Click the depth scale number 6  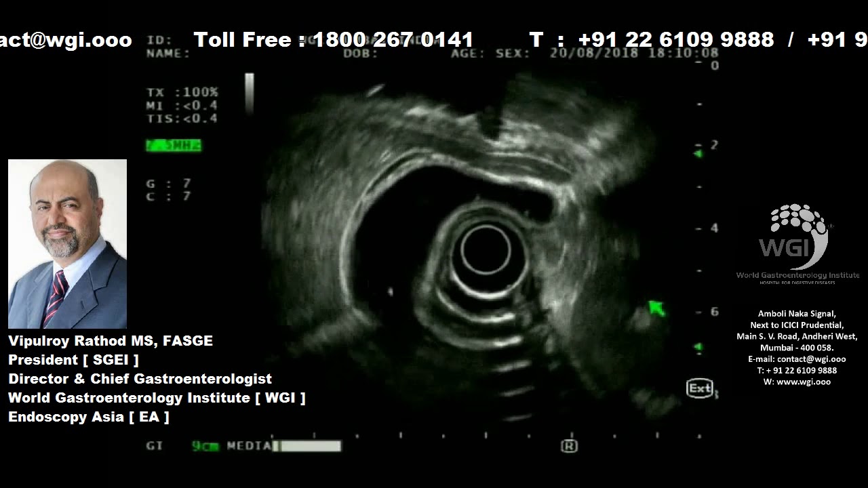pyautogui.click(x=714, y=312)
